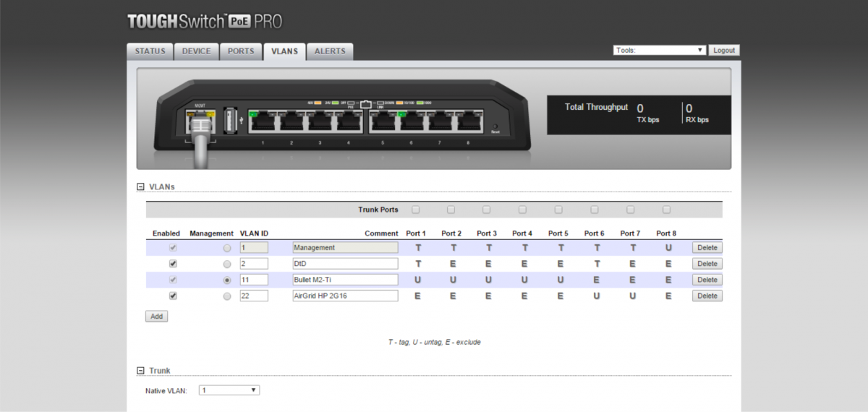Click the USB port on the switch image
Image resolution: width=868 pixels, height=412 pixels.
coord(231,120)
